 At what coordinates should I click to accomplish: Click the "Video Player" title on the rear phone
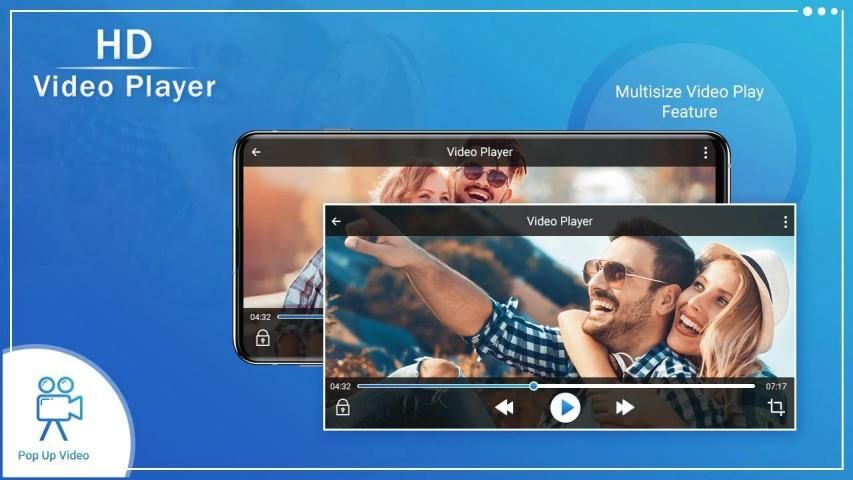479,153
